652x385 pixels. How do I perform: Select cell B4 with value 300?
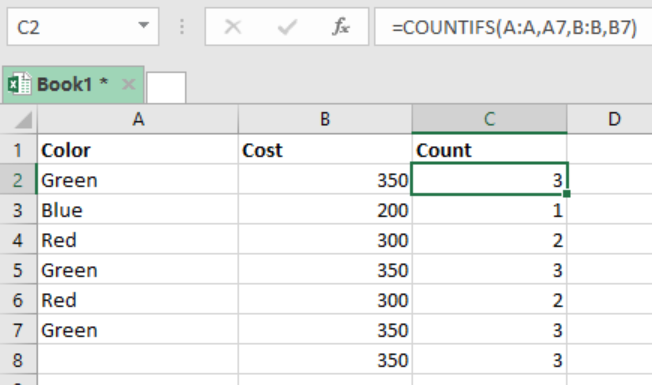325,239
